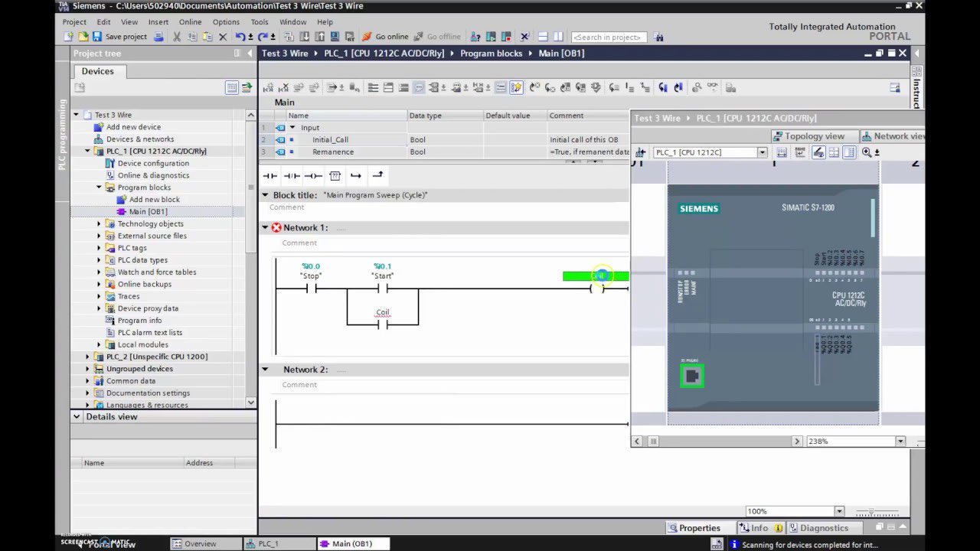
Task: Insert an empty box instruction
Action: [x=335, y=176]
